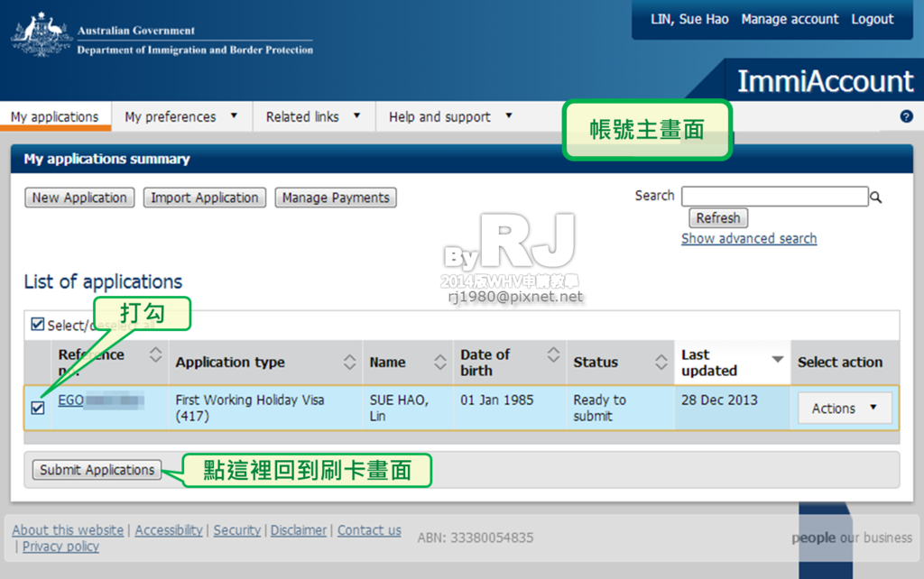Open About this website link
The height and width of the screenshot is (579, 924).
(x=68, y=530)
